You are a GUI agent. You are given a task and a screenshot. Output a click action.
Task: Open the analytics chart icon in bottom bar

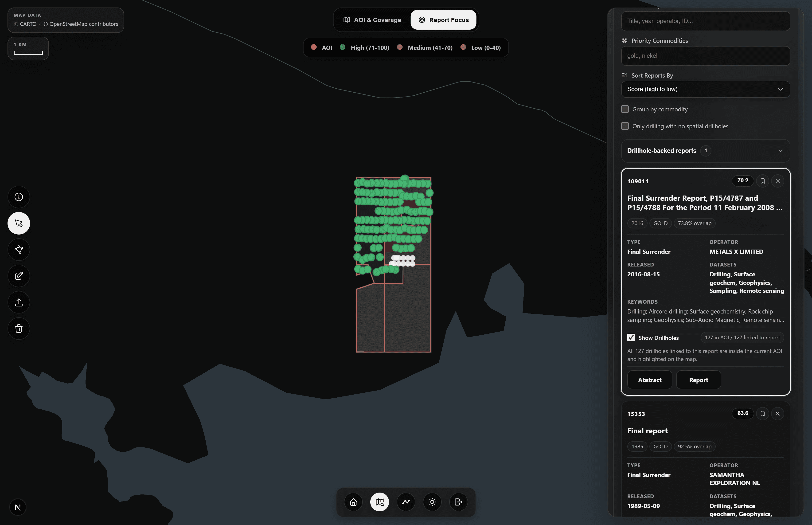point(406,502)
